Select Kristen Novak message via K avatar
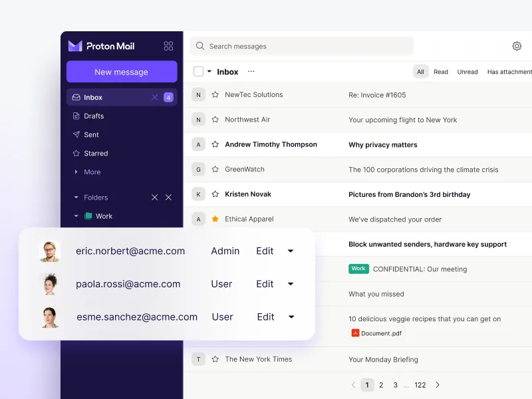Screen dimensions: 532x399 pyautogui.click(x=198, y=194)
